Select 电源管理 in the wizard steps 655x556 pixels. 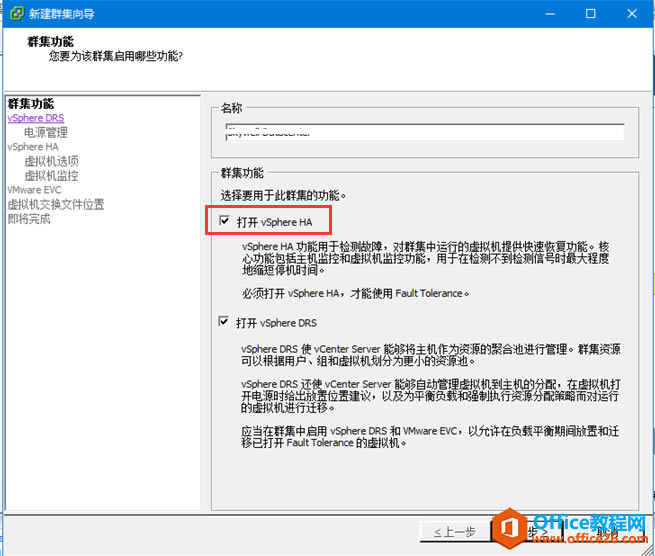46,132
